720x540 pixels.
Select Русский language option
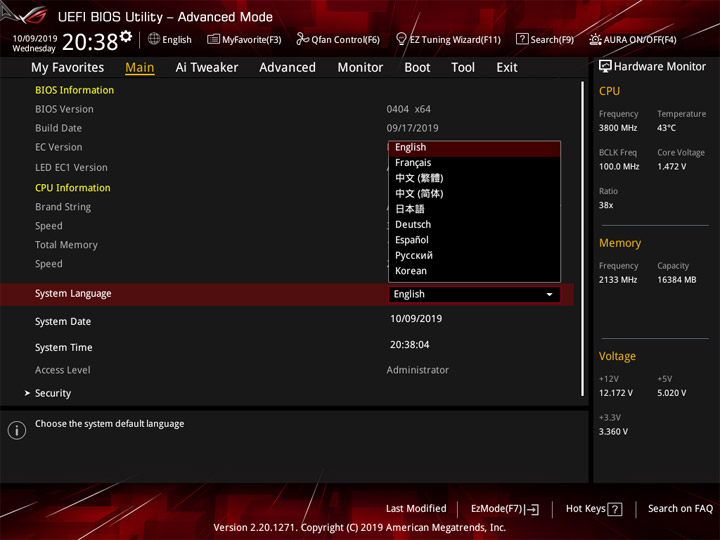(x=474, y=255)
